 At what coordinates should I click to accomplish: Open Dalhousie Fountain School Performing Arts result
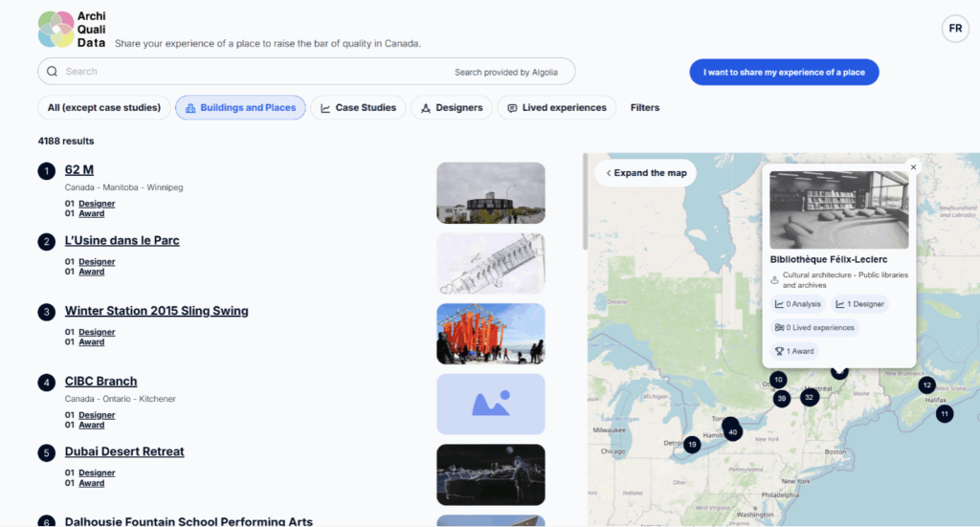tap(189, 521)
